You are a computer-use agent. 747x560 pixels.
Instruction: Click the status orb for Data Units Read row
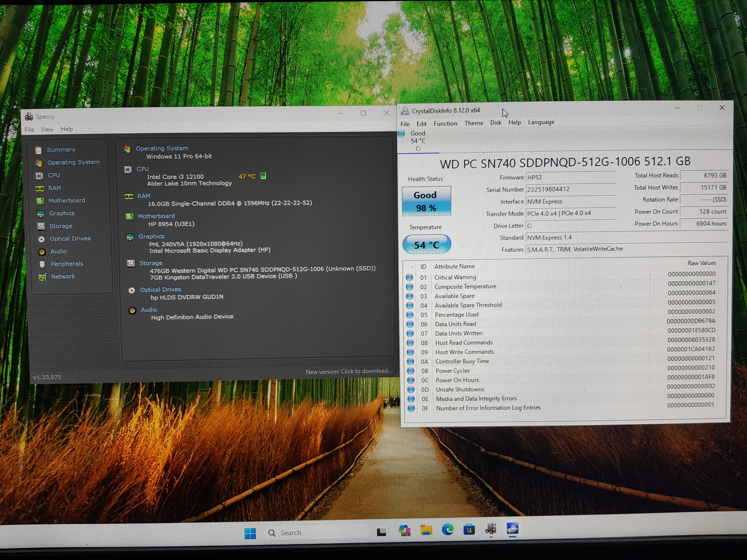point(410,324)
